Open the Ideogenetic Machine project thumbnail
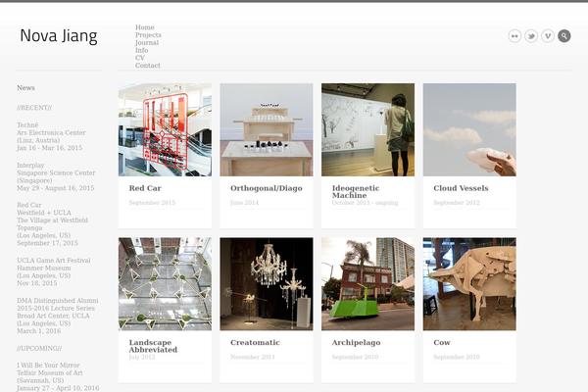588x392 pixels. (367, 129)
